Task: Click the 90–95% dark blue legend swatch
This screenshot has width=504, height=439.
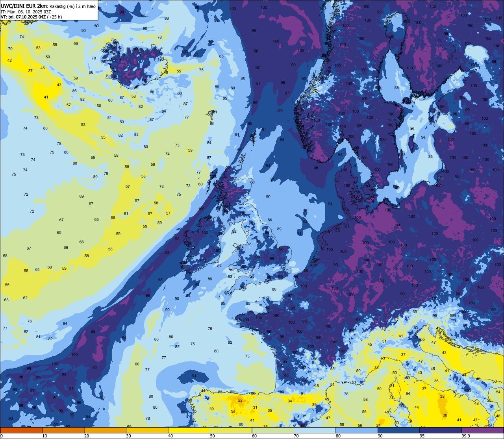Action: 398,430
